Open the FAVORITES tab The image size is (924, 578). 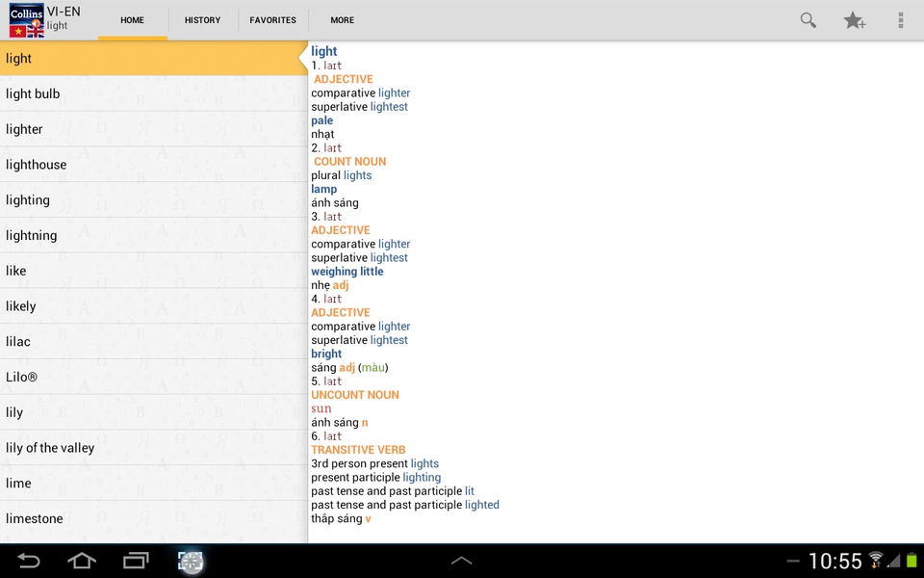pos(272,20)
